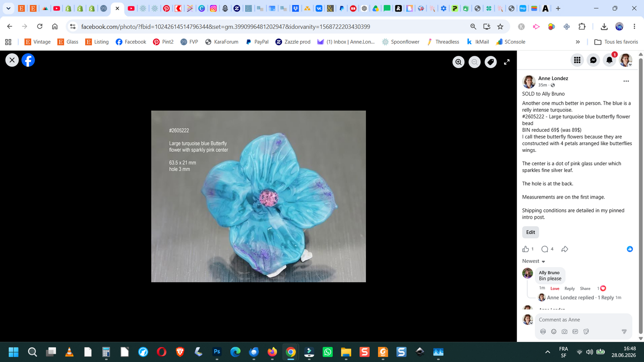Reply to Ally Bruno's comment
The image size is (644, 362).
point(570,289)
